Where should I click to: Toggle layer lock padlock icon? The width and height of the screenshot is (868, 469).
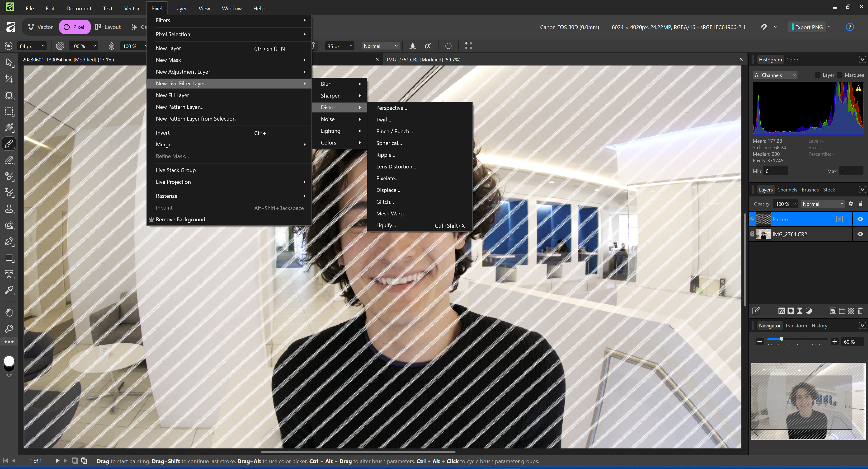point(861,204)
